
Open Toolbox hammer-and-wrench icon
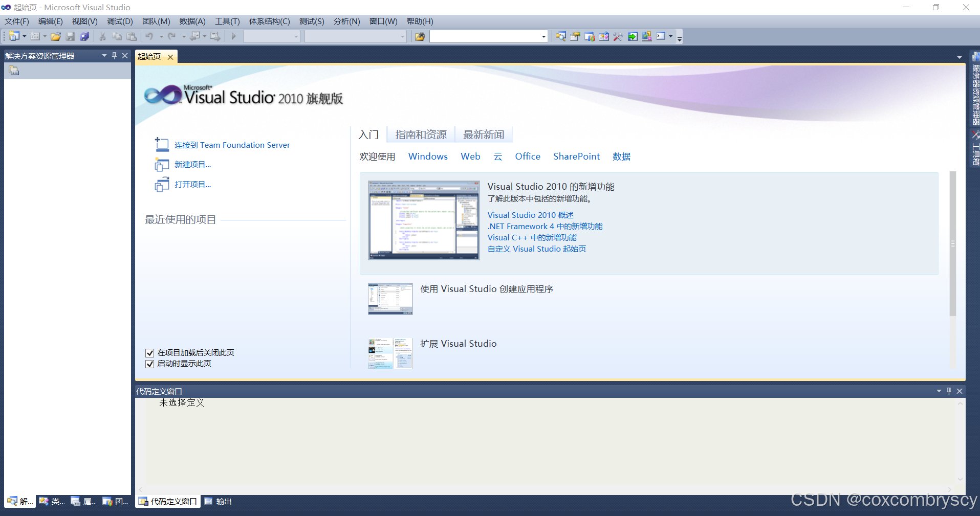(618, 36)
